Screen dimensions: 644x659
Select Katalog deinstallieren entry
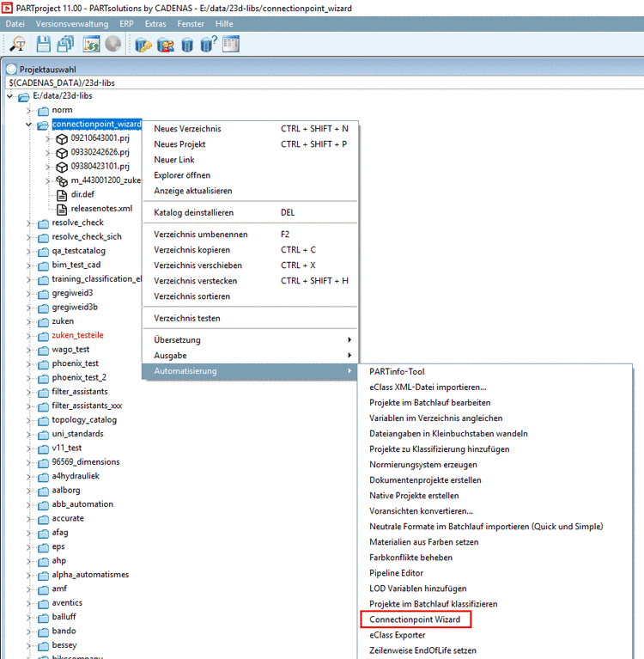point(251,212)
